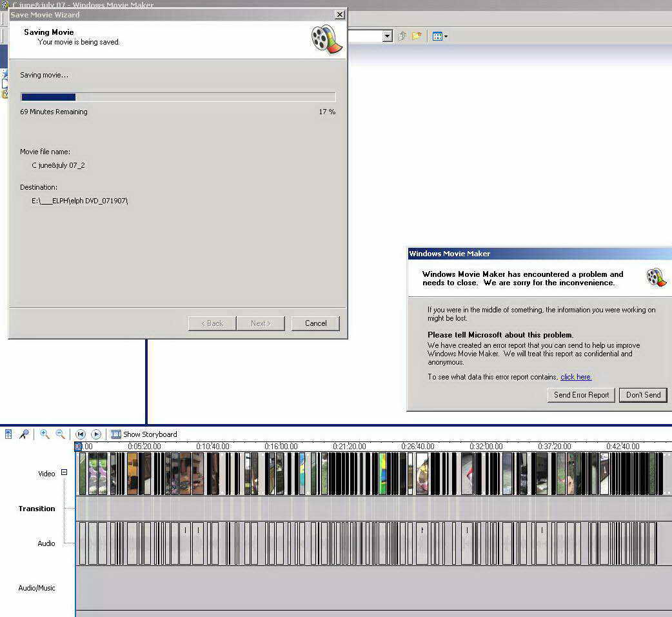This screenshot has height=617, width=672.
Task: Click the '69 Minutes Remaining' text
Action: [x=54, y=112]
